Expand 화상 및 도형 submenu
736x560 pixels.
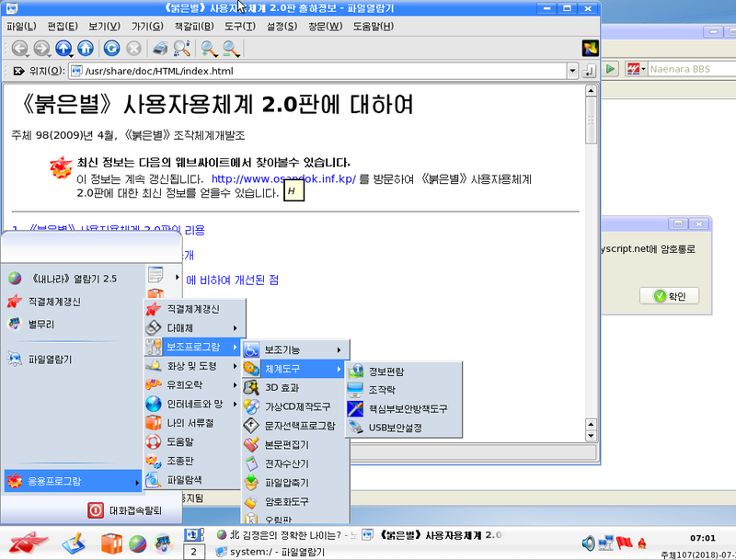click(194, 366)
